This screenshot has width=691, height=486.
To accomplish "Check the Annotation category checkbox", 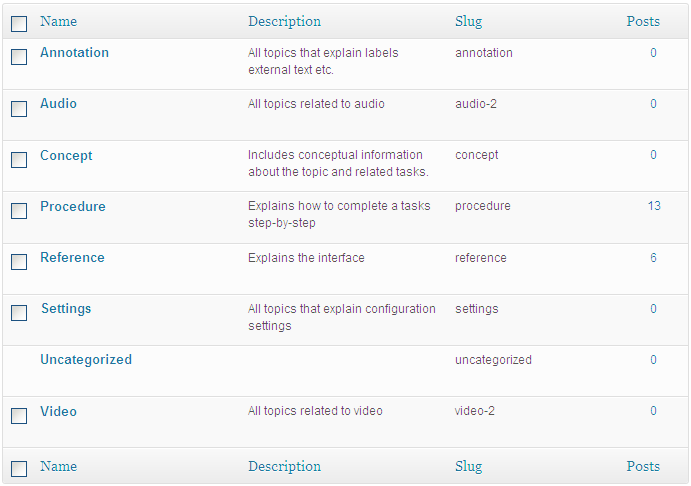I will click(x=19, y=57).
